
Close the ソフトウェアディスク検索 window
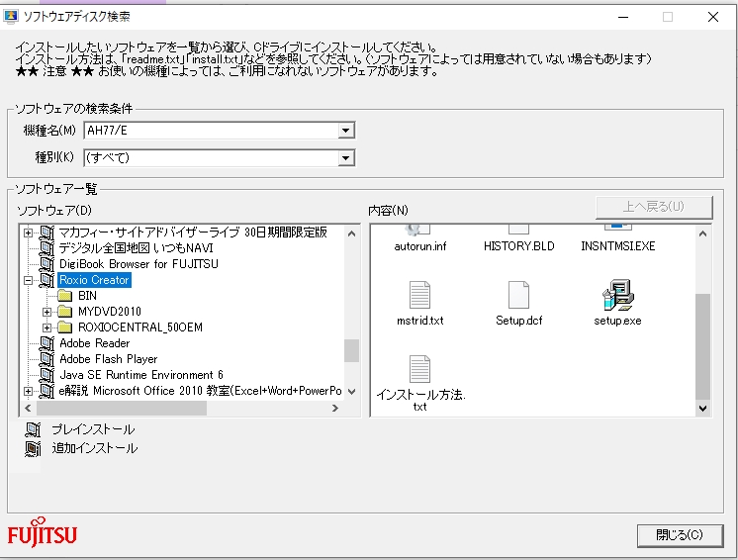(x=713, y=17)
